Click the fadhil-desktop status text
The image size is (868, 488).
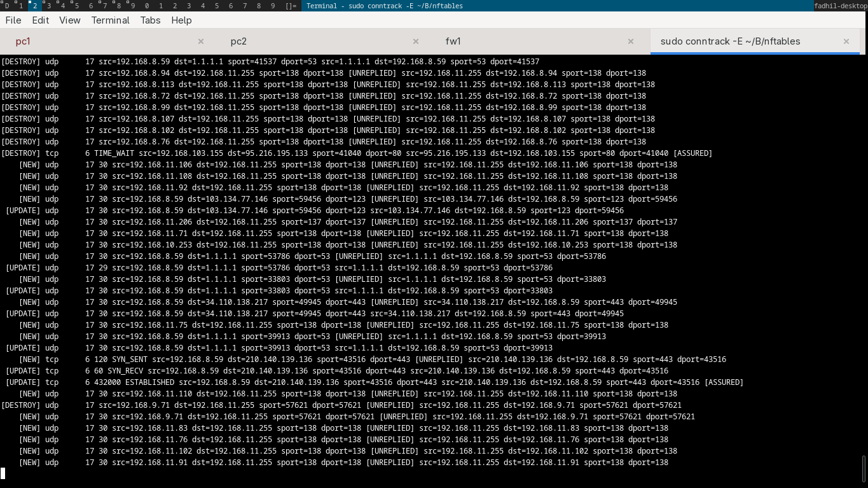(840, 6)
